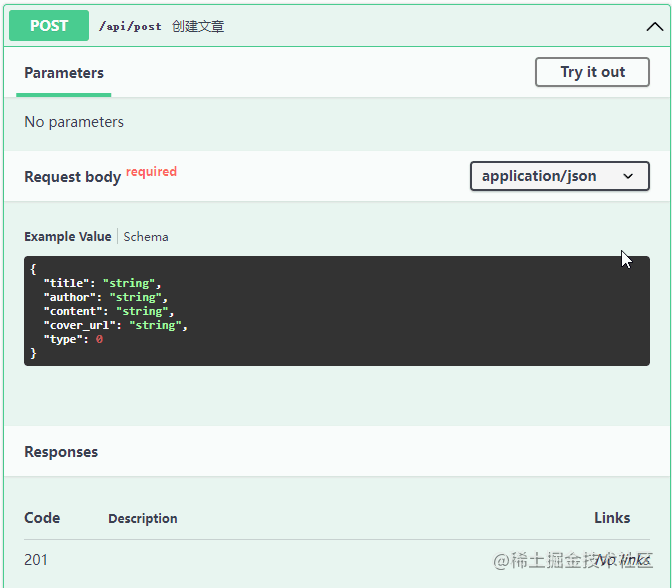Click the "type": 0 line in example
Image resolution: width=672 pixels, height=588 pixels.
coord(73,339)
